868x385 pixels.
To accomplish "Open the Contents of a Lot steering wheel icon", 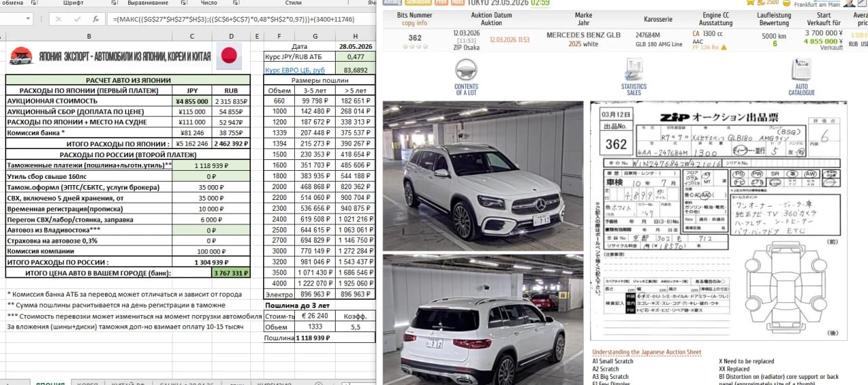I will pyautogui.click(x=466, y=70).
